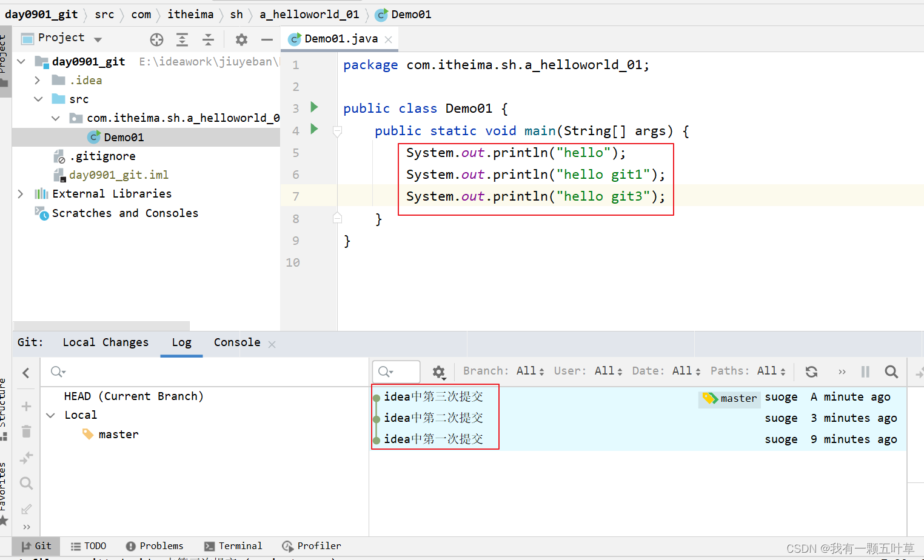This screenshot has width=924, height=560.
Task: Collapse the com.itheima.sh.a_helloworld_01 package
Action: point(56,118)
